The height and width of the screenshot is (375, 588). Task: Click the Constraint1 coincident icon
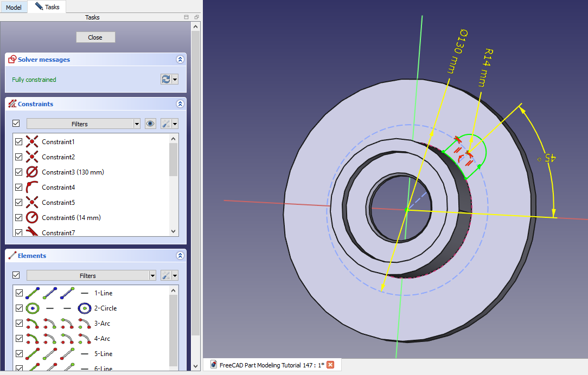tap(33, 142)
